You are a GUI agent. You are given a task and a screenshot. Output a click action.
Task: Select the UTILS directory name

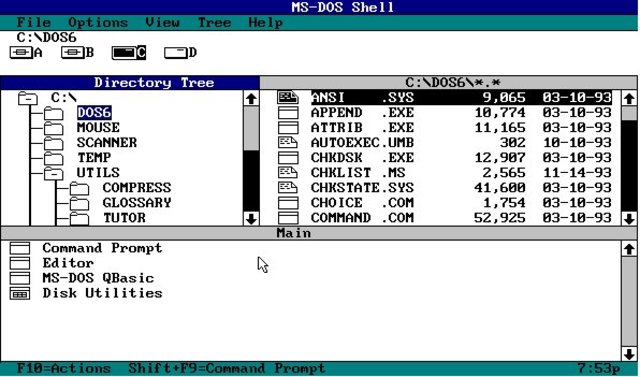tap(98, 173)
